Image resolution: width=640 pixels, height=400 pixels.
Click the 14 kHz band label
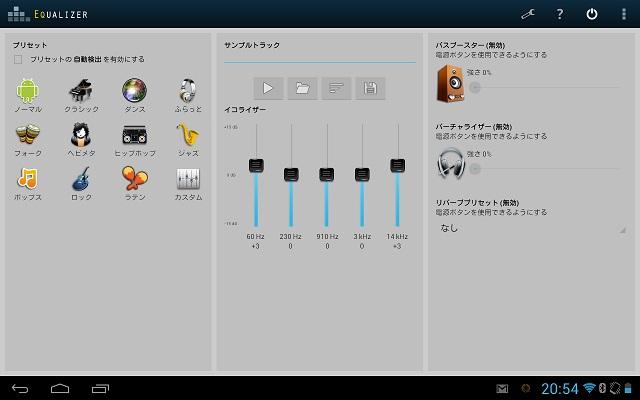[x=397, y=236]
